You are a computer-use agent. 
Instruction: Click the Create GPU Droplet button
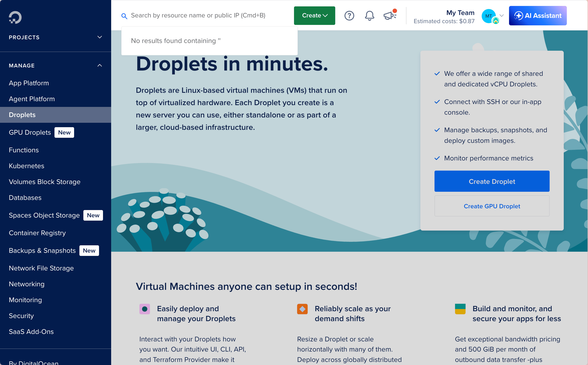coord(492,206)
